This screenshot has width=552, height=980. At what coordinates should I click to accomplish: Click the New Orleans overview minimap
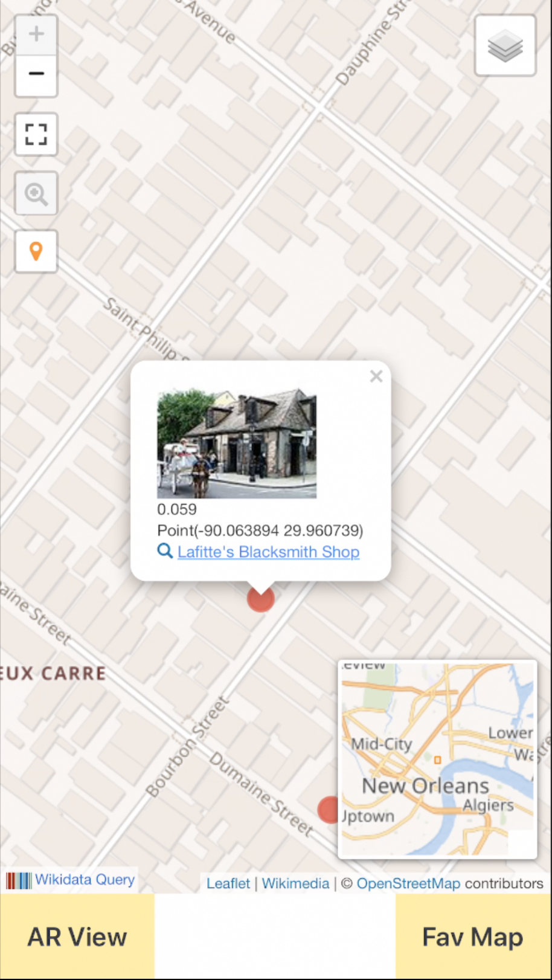click(437, 759)
